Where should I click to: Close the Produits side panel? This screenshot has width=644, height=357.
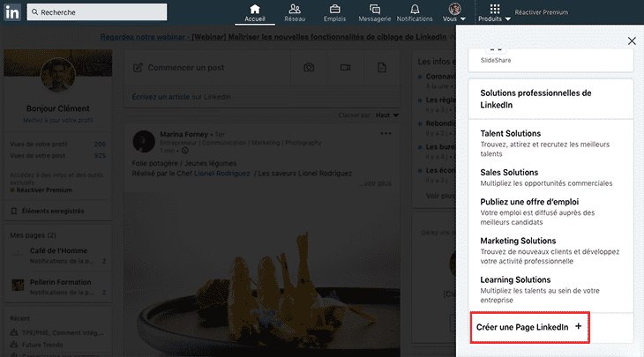click(632, 41)
